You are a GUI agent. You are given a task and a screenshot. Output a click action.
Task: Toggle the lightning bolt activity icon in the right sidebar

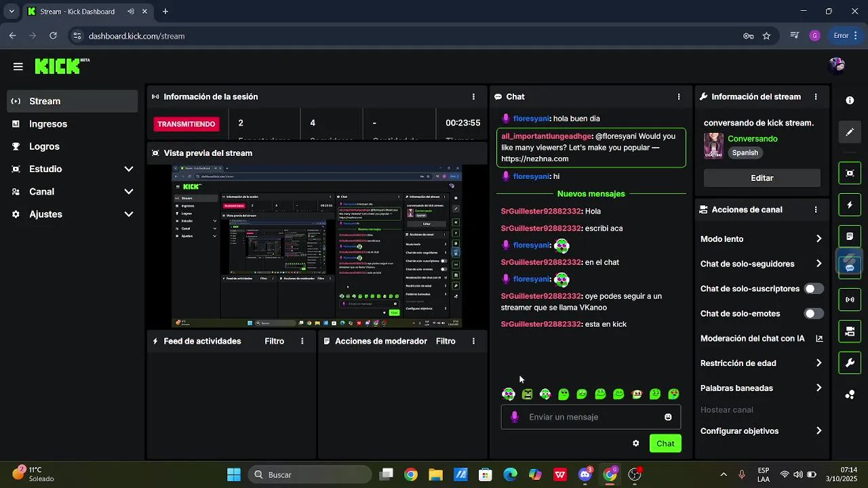850,205
